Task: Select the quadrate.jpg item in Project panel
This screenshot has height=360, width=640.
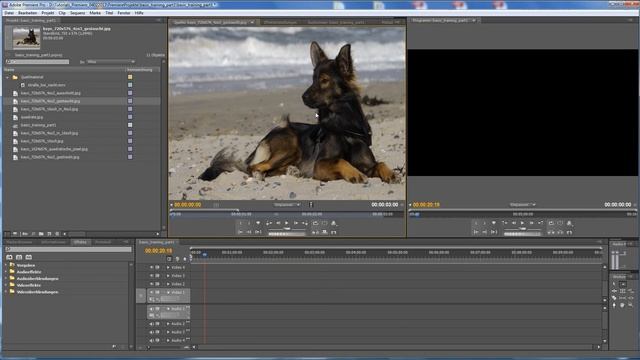Action: 32,117
